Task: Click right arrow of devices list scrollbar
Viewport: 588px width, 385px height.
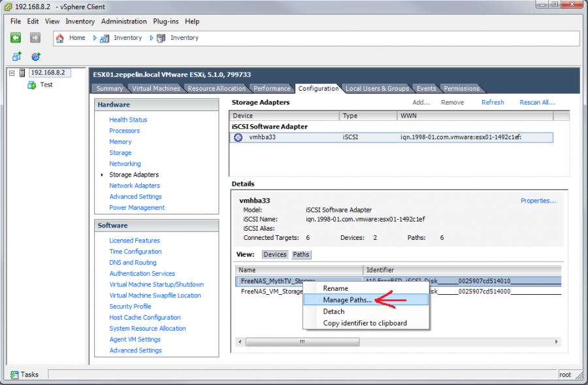Action: pyautogui.click(x=556, y=342)
